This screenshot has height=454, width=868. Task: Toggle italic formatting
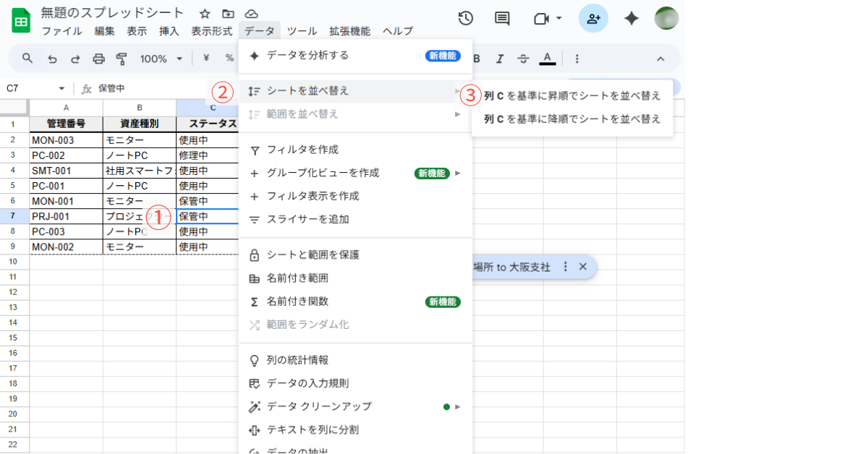499,59
